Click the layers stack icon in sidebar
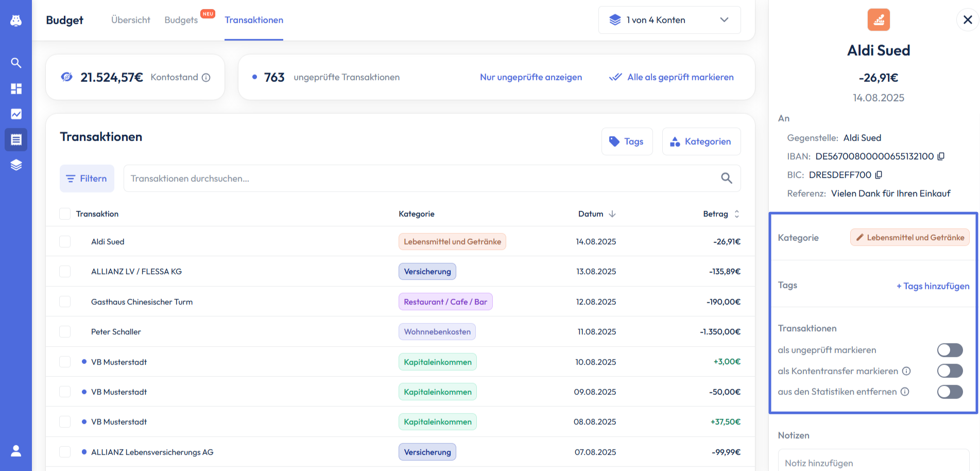The width and height of the screenshot is (980, 471). 16,165
